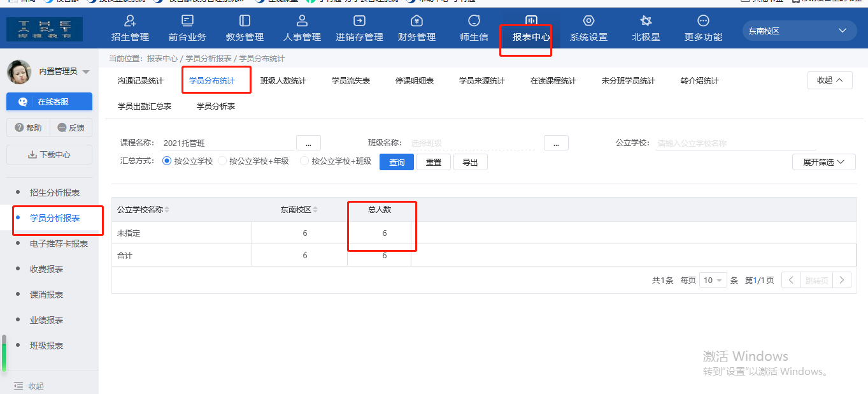Collapse sidebar using 收起 at bottom left
The image size is (868, 394).
[x=29, y=386]
